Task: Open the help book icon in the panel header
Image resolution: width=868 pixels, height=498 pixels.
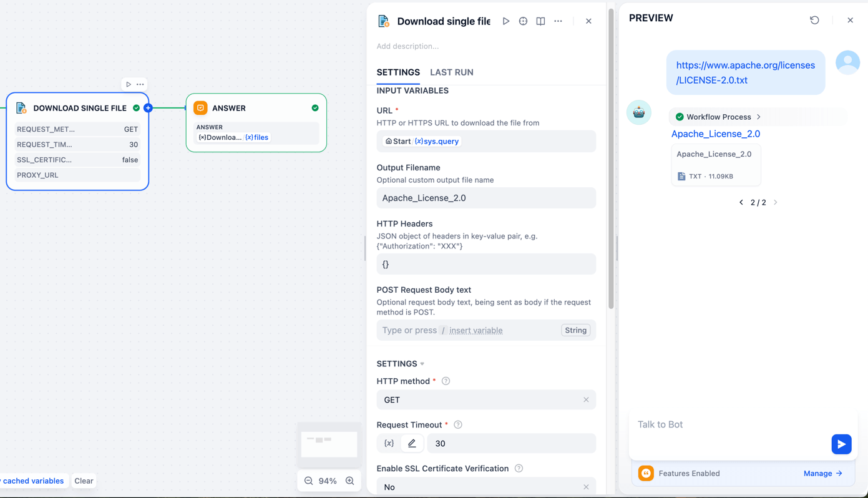Action: point(540,21)
